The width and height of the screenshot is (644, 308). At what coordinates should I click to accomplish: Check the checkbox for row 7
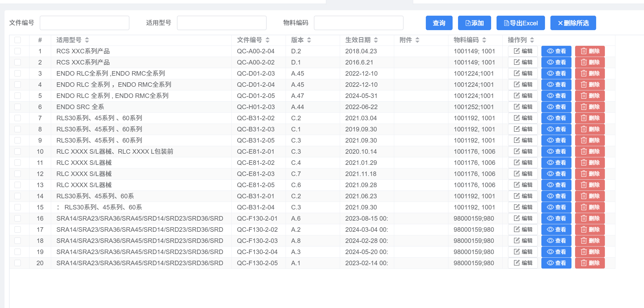point(18,118)
